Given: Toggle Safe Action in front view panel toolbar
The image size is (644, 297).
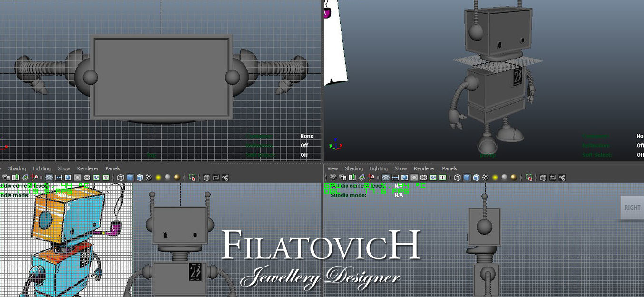Looking at the screenshot, I should click(96, 178).
